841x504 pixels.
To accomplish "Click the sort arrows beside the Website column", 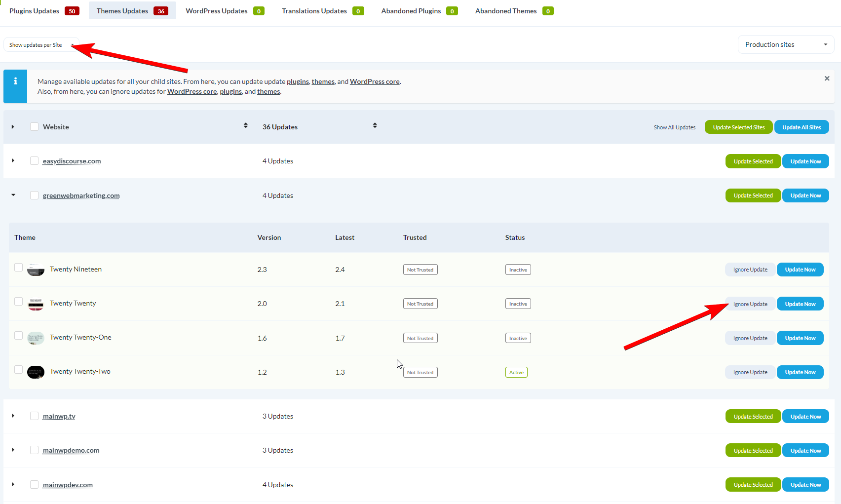I will pos(245,125).
